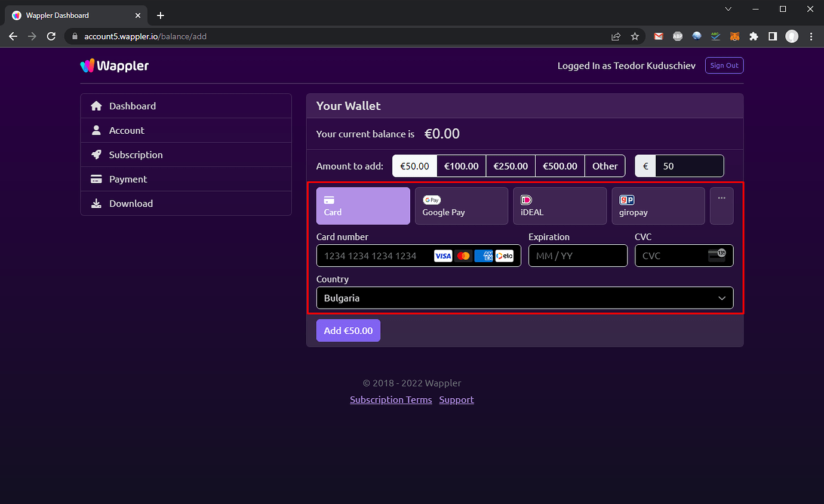Click the Wappler logo in the header
The height and width of the screenshot is (504, 824).
coord(114,66)
